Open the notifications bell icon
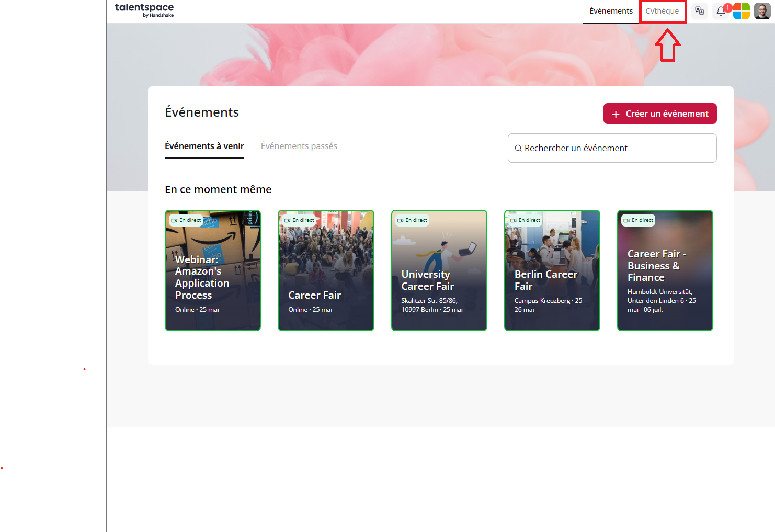This screenshot has height=532, width=775. pos(721,11)
